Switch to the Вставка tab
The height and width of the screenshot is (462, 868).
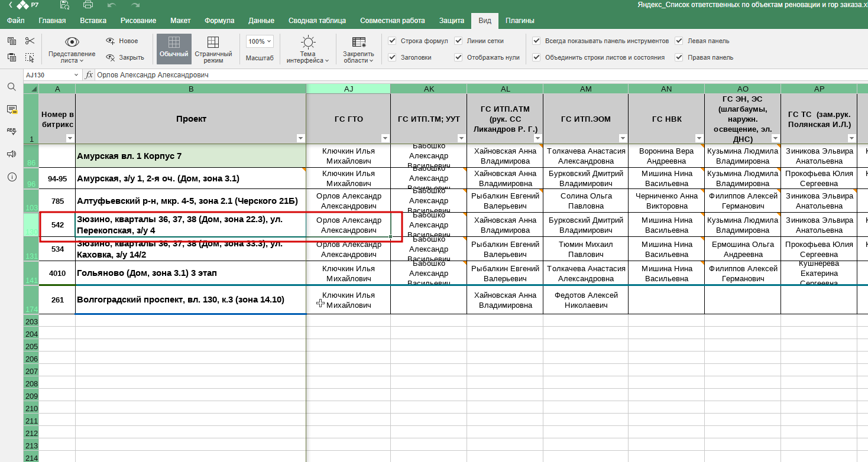[x=93, y=21]
